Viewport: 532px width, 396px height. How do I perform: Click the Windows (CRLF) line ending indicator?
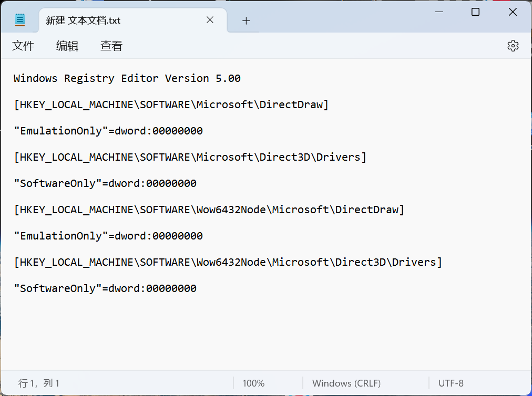pos(346,383)
